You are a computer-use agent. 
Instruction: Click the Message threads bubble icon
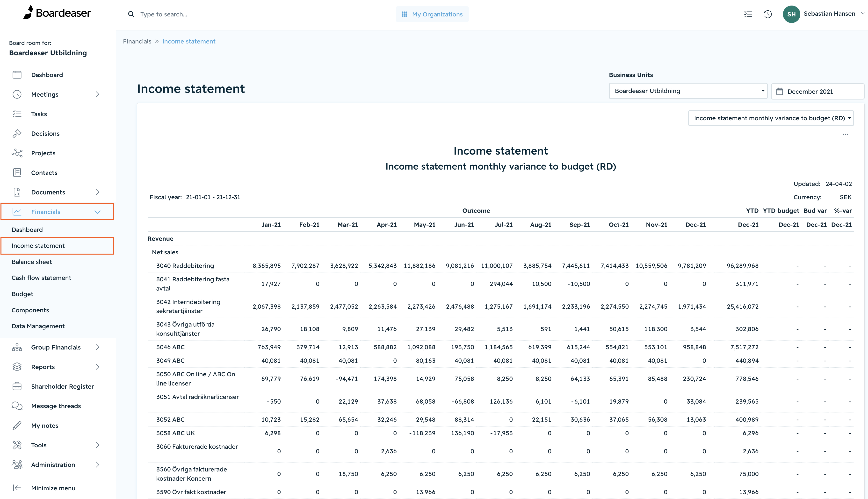pyautogui.click(x=17, y=406)
